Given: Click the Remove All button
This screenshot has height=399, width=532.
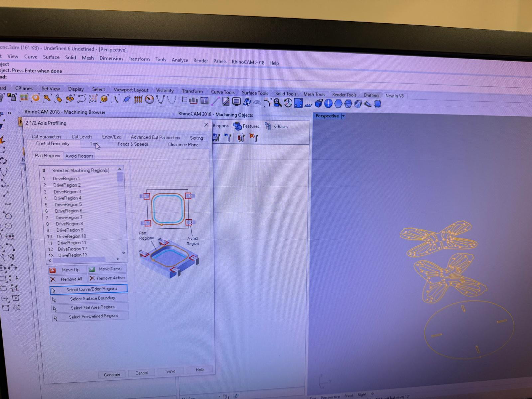Looking at the screenshot, I should point(67,279).
